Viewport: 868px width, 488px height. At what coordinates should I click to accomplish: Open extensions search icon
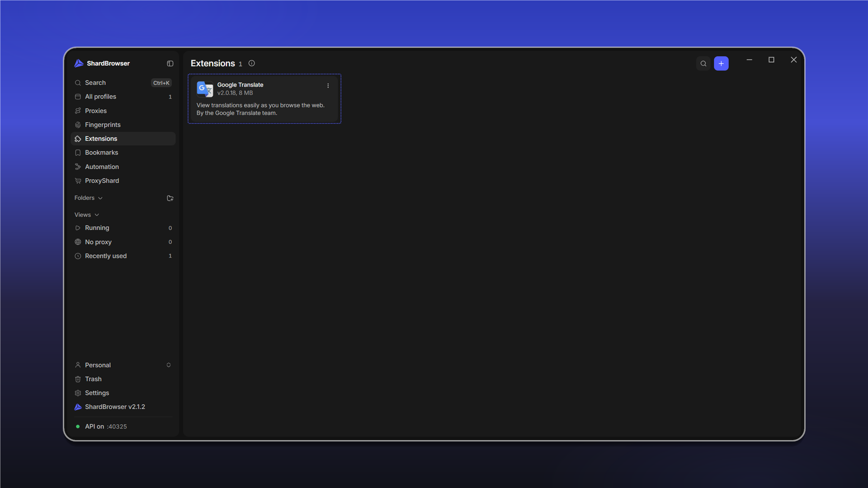[x=703, y=64]
